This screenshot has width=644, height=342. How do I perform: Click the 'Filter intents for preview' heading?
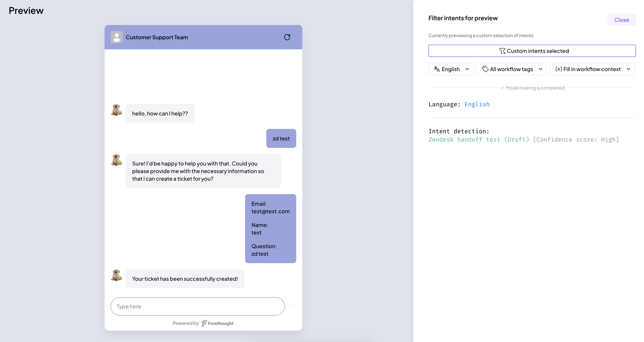463,18
